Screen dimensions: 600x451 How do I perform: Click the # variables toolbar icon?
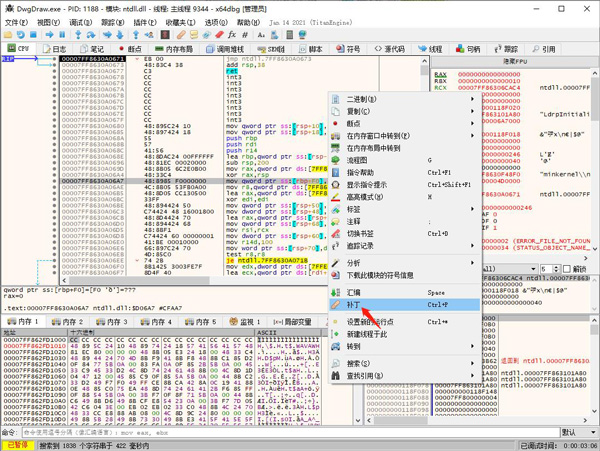245,35
